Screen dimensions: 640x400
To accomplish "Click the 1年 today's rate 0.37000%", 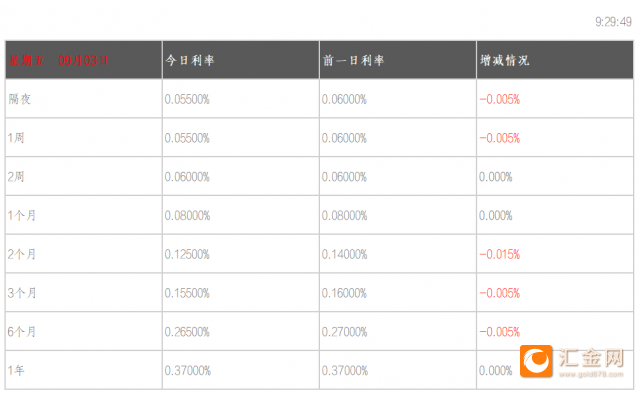I will click(187, 371).
